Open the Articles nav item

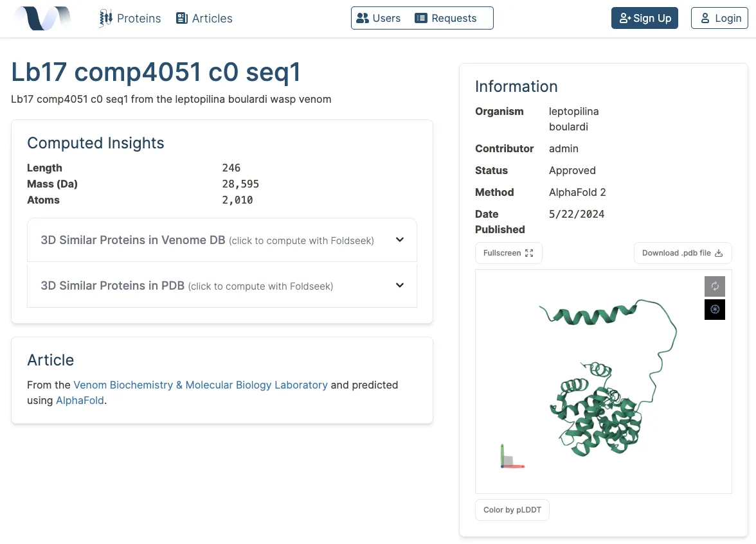(204, 19)
